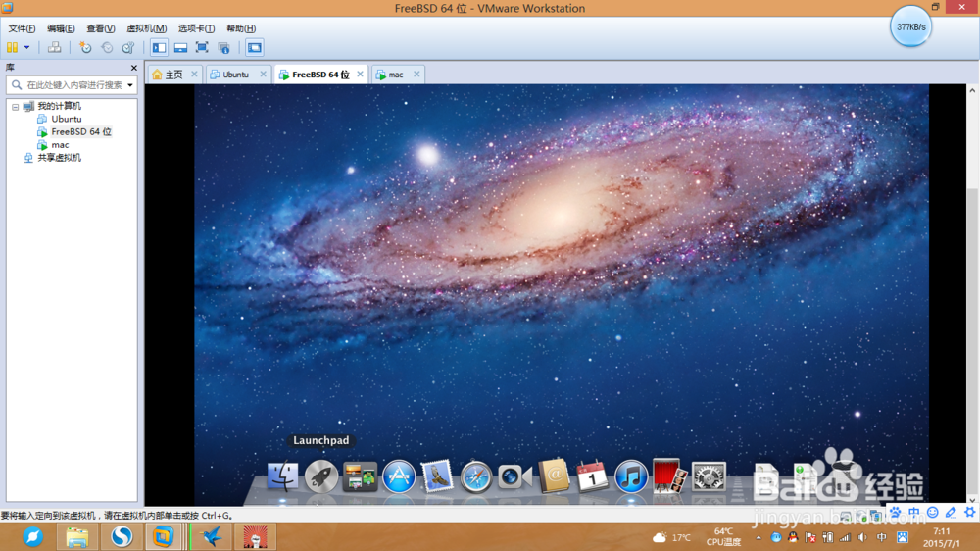980x551 pixels.
Task: Click the blue bird taskbar icon
Action: (x=212, y=536)
